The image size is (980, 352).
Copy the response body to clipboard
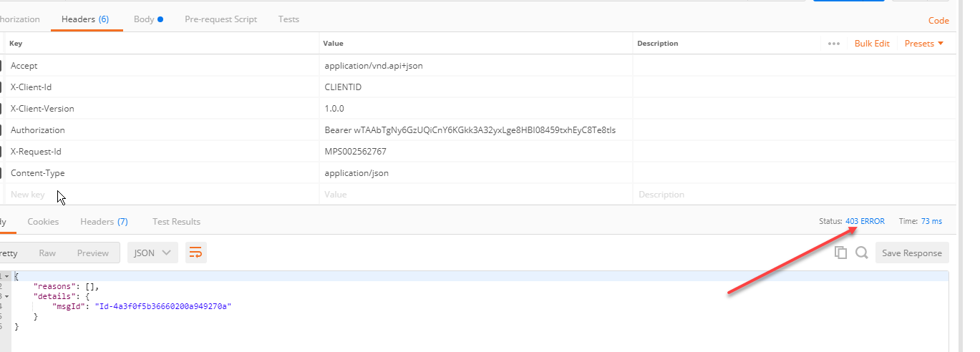point(841,253)
